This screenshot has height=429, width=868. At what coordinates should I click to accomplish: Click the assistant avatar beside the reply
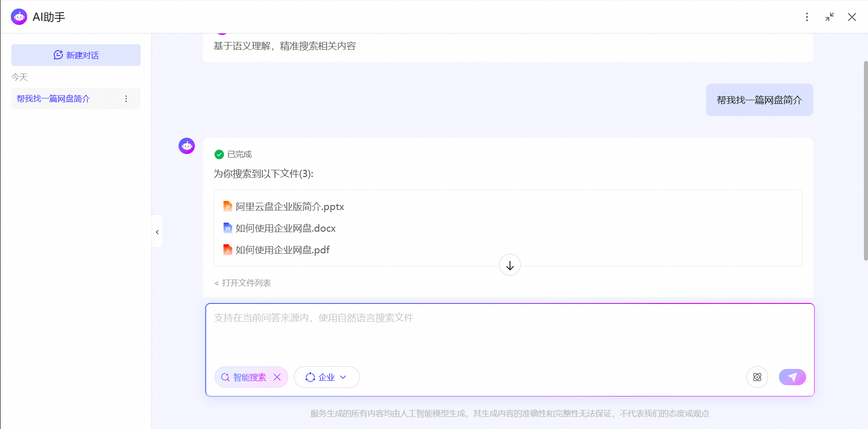point(187,146)
